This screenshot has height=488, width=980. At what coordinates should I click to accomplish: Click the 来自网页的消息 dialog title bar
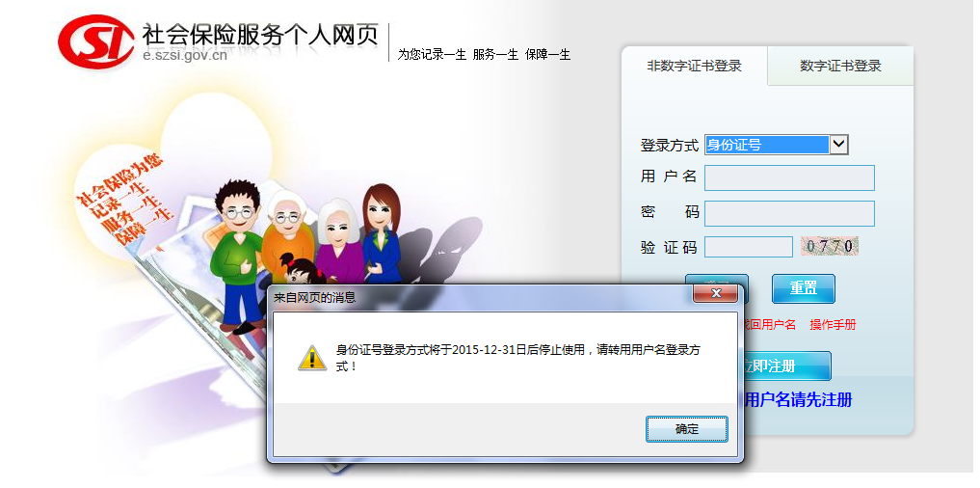tap(481, 297)
